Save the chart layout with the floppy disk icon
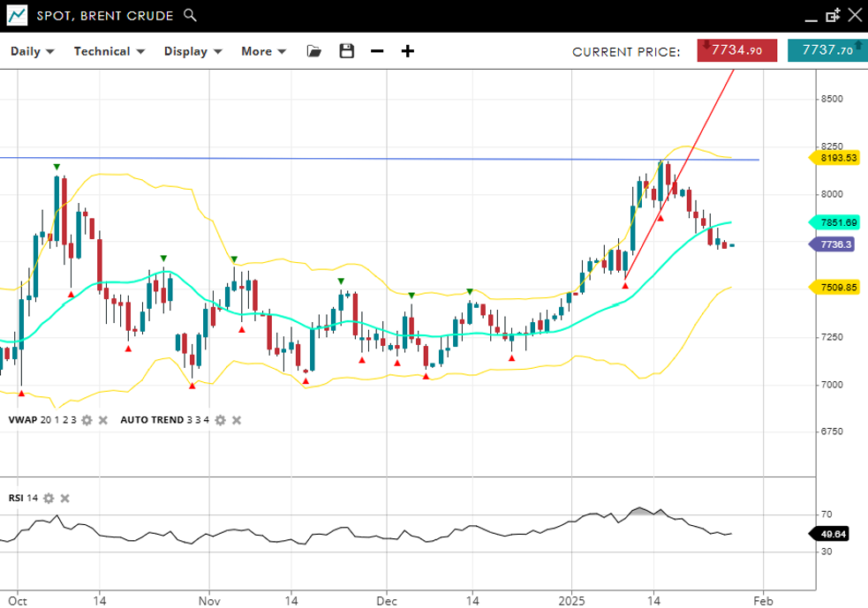This screenshot has height=608, width=868. tap(346, 51)
